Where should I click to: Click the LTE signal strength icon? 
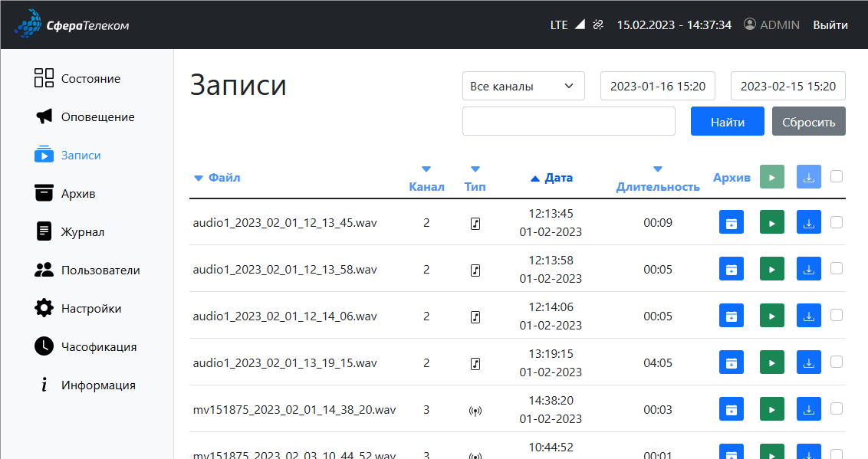pyautogui.click(x=580, y=25)
